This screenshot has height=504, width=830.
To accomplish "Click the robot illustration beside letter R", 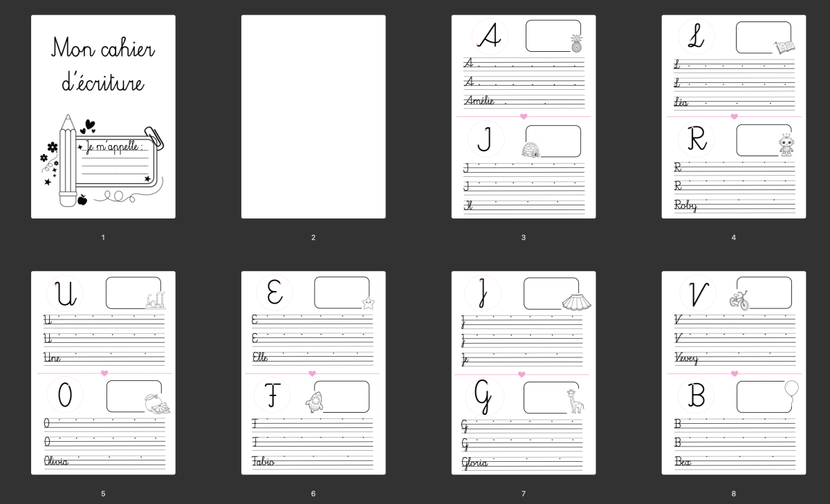I will [x=786, y=145].
